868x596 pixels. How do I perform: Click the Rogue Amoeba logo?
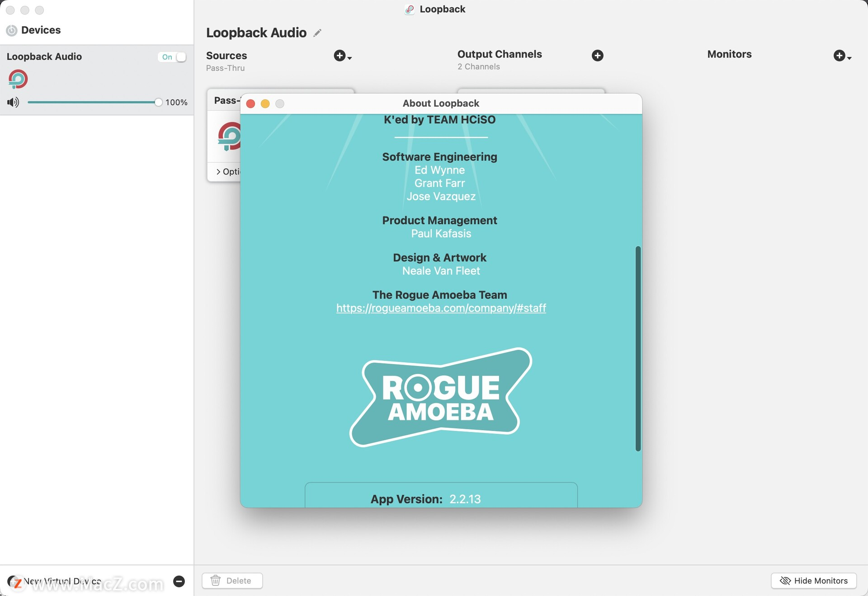(x=441, y=397)
